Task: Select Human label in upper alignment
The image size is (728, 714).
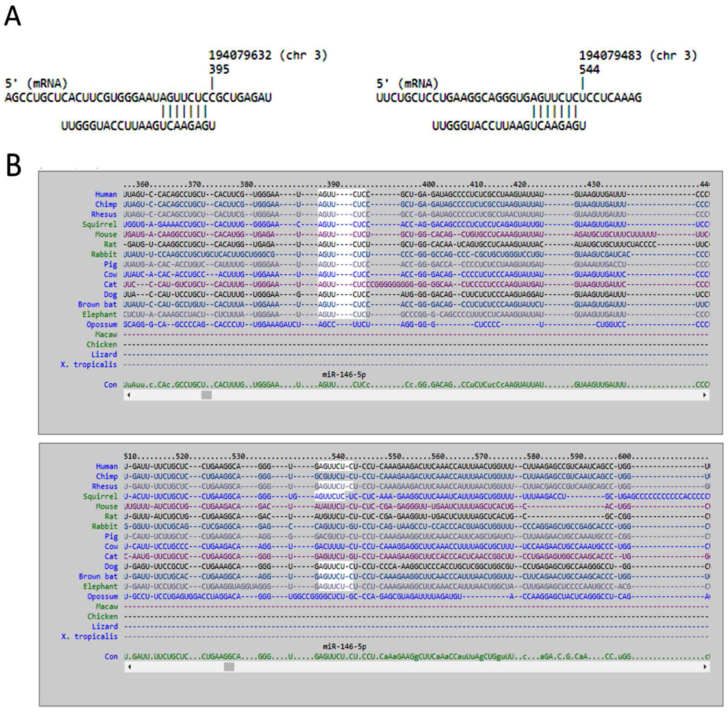Action: [106, 194]
